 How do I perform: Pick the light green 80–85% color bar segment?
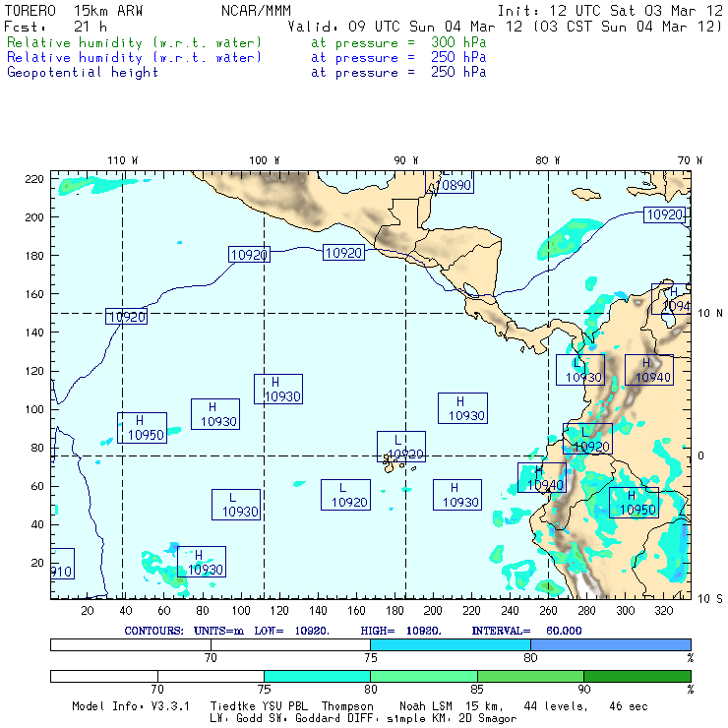coord(423,676)
